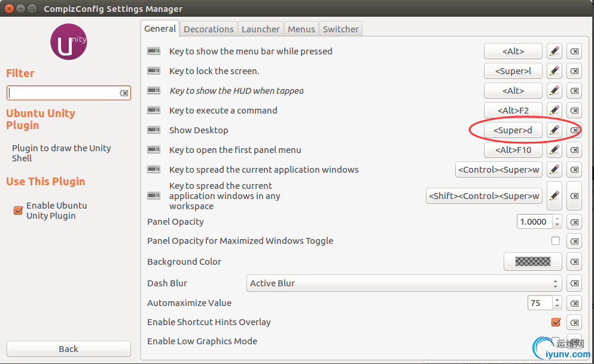
Task: Reset the Dash Blur setting
Action: [x=574, y=283]
